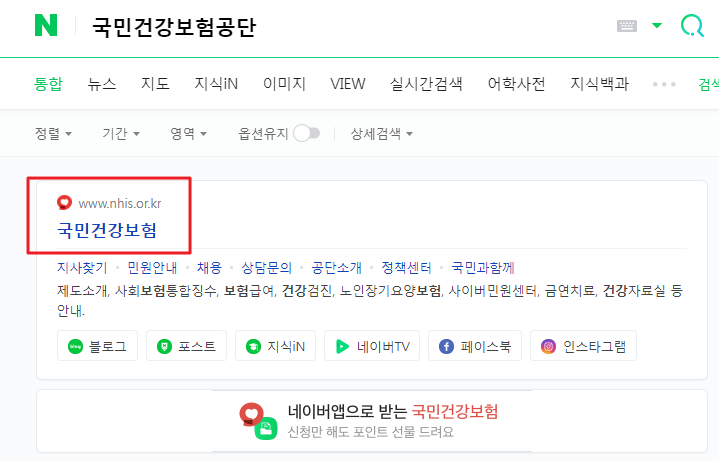Open the 네이버앱으로 받는 국민건강보험 banner
The height and width of the screenshot is (461, 719).
(372, 421)
